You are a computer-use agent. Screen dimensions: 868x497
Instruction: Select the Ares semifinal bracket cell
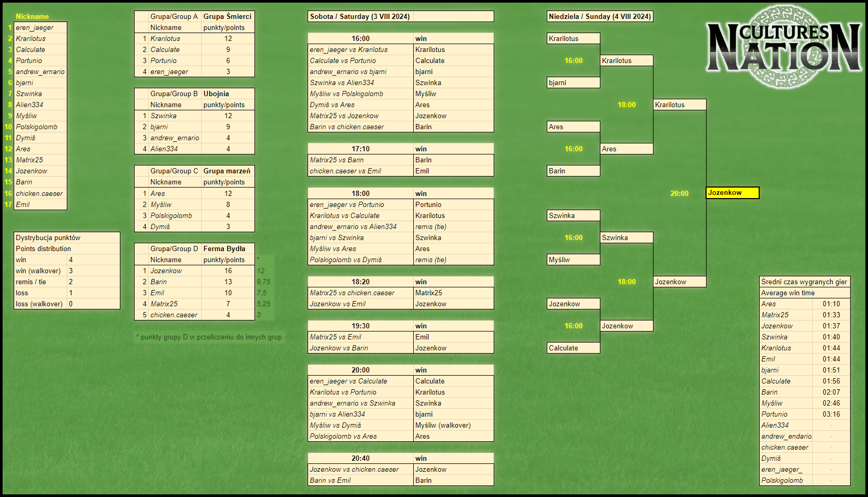pyautogui.click(x=627, y=149)
